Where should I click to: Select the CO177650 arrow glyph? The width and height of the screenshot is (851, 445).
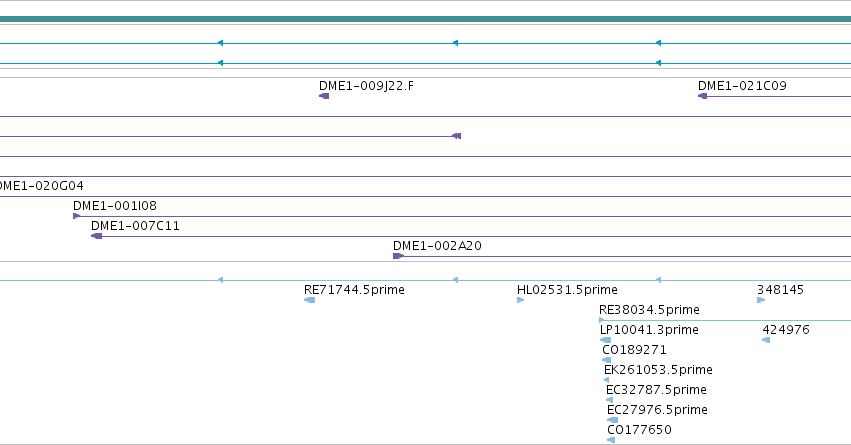tap(611, 440)
